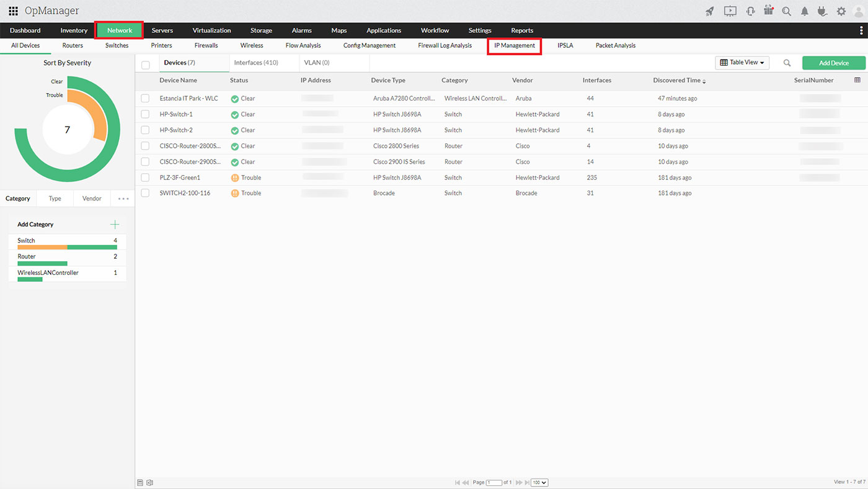Open the Packet Analysis sub-tab
The height and width of the screenshot is (489, 868).
pyautogui.click(x=616, y=46)
